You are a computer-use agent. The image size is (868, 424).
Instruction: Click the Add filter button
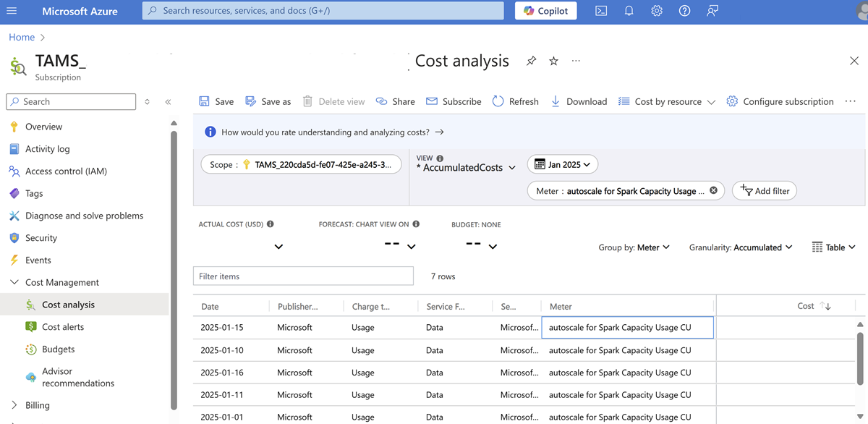[x=765, y=191]
